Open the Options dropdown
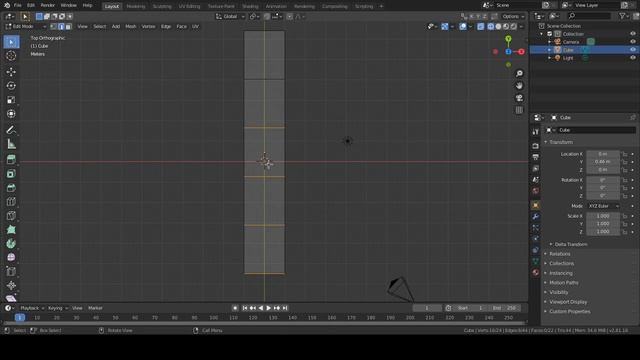The image size is (640, 360). coord(513,17)
